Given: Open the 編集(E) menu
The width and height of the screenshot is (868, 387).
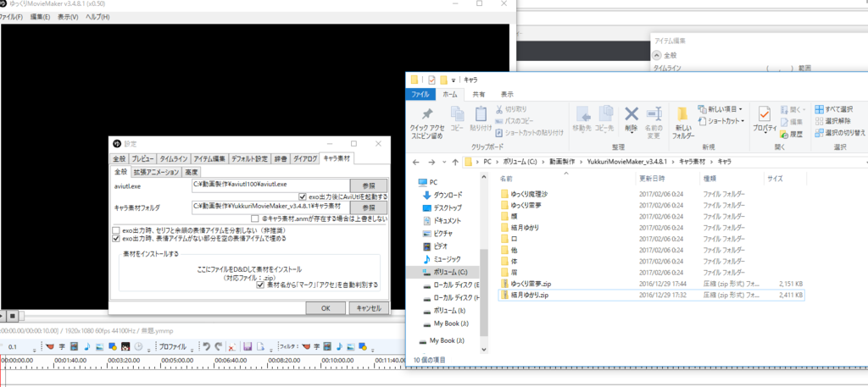Looking at the screenshot, I should 40,17.
